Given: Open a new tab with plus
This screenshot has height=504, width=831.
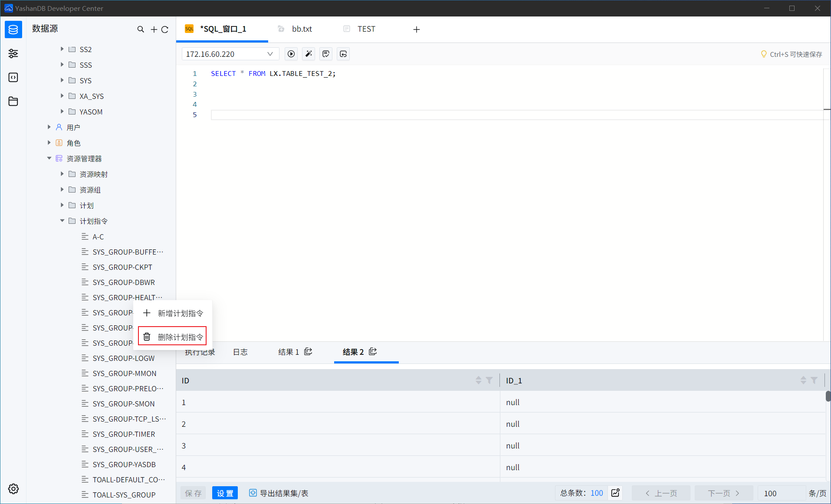Looking at the screenshot, I should pyautogui.click(x=417, y=29).
